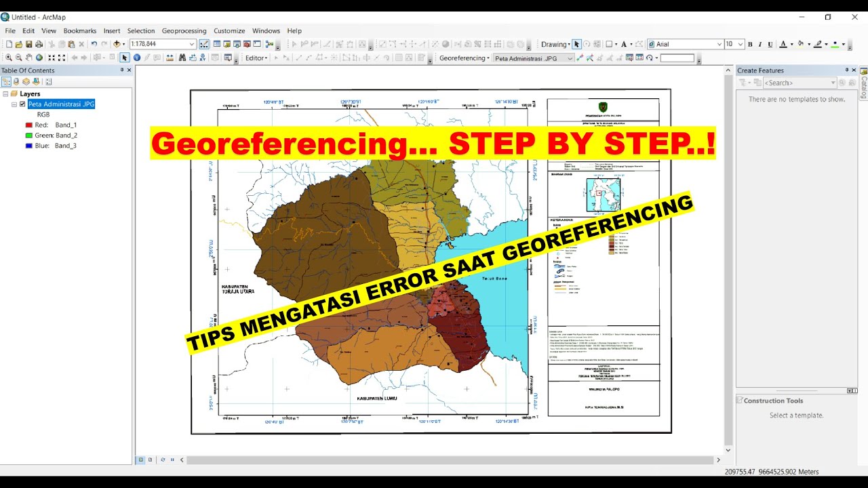Click the List By Visibility icon
This screenshot has width=868, height=488.
tap(26, 81)
